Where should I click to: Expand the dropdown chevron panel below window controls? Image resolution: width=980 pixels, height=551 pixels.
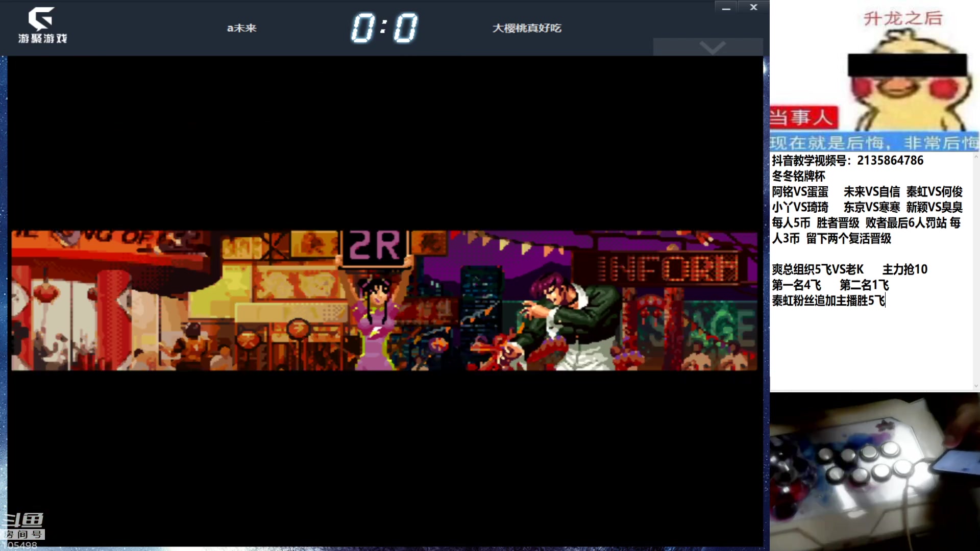pyautogui.click(x=708, y=47)
